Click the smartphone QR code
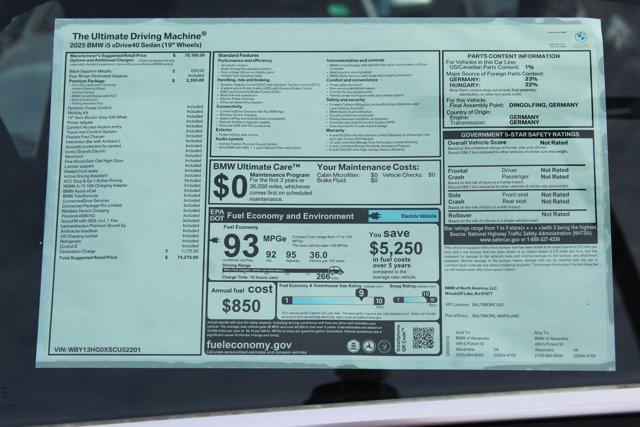Screen dimensions: 640x427 [x=423, y=338]
